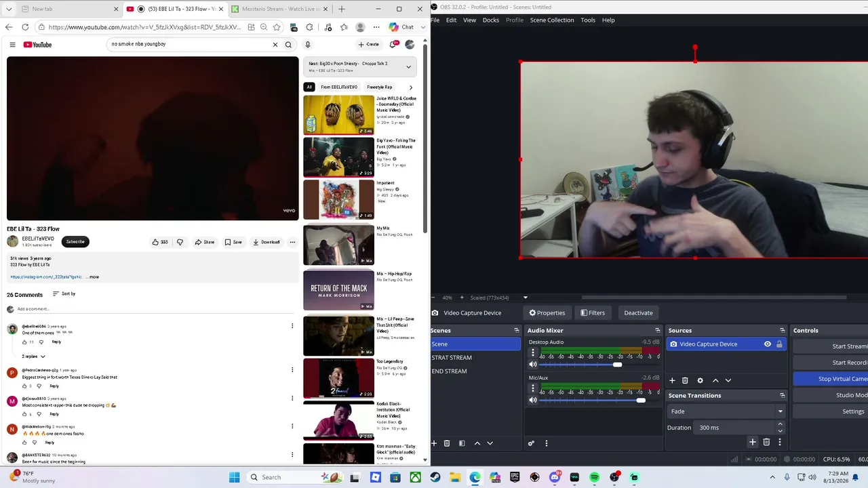Add this page to browser favorites
This screenshot has height=488, width=868.
(277, 27)
